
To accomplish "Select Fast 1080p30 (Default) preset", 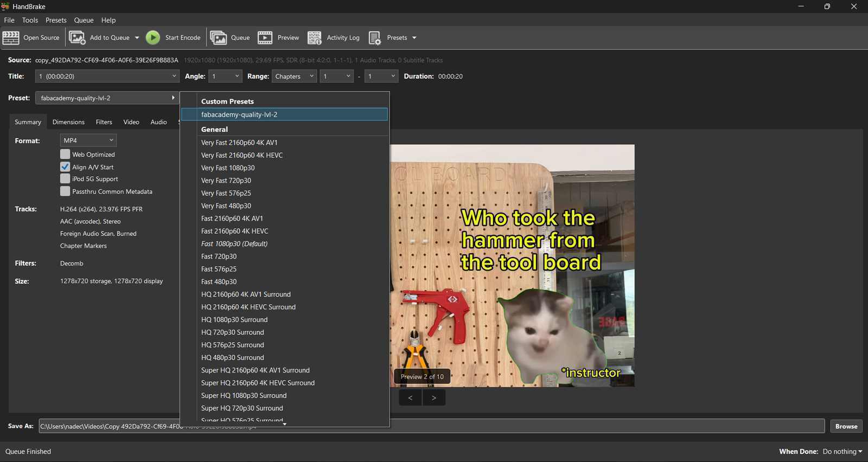I will (x=284, y=244).
